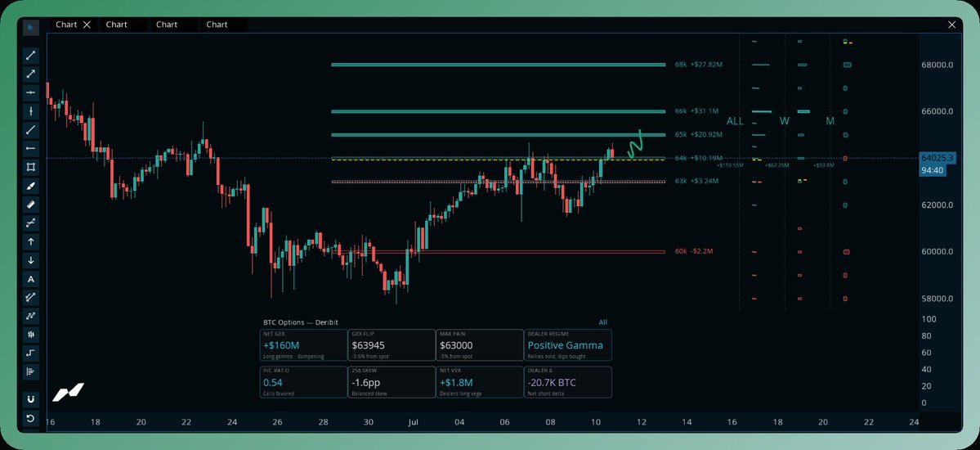
Task: Select the thick 66k green gamma level line
Action: click(498, 111)
